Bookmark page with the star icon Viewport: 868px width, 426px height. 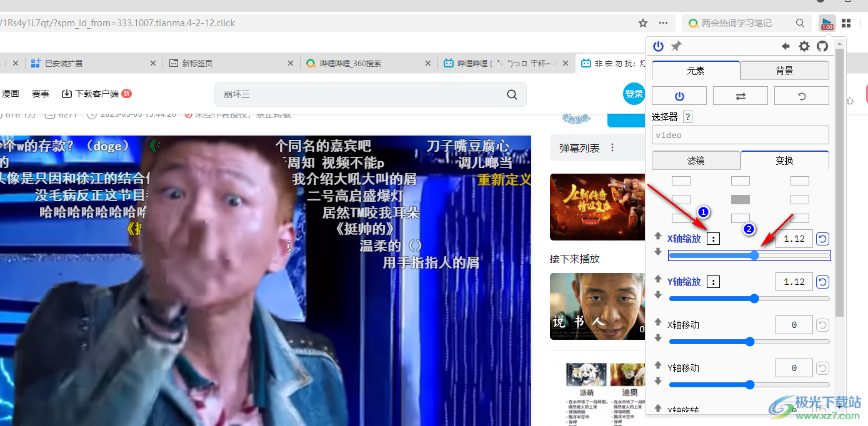[643, 23]
